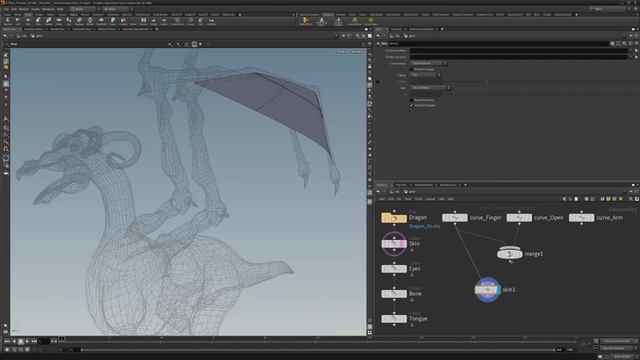
Task: Click the current frame number field
Action: pos(44,341)
